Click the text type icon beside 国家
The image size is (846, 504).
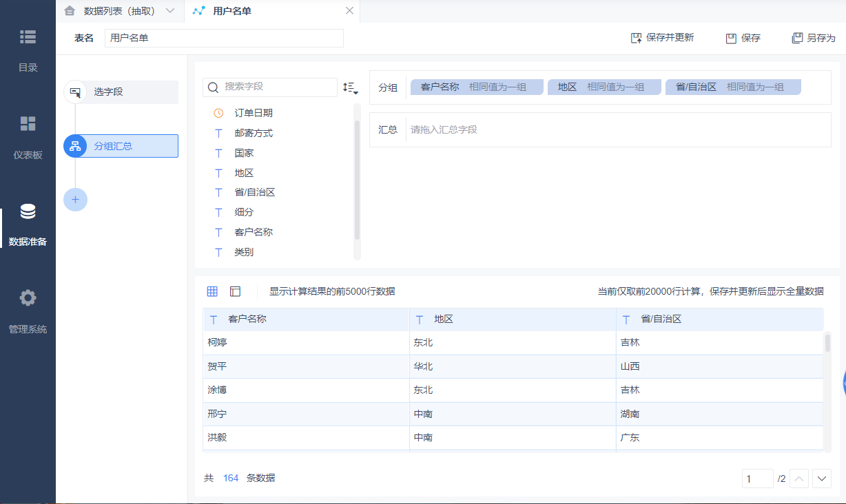219,153
